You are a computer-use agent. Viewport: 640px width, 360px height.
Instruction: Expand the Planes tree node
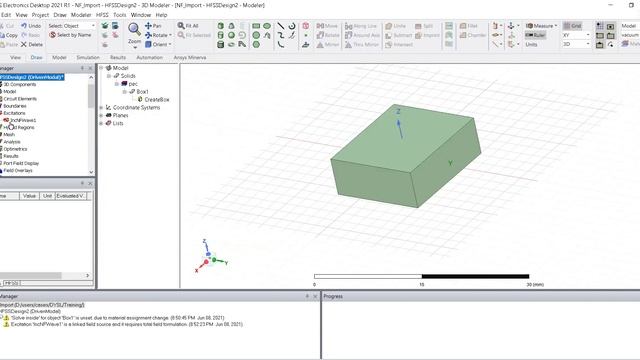coord(101,116)
